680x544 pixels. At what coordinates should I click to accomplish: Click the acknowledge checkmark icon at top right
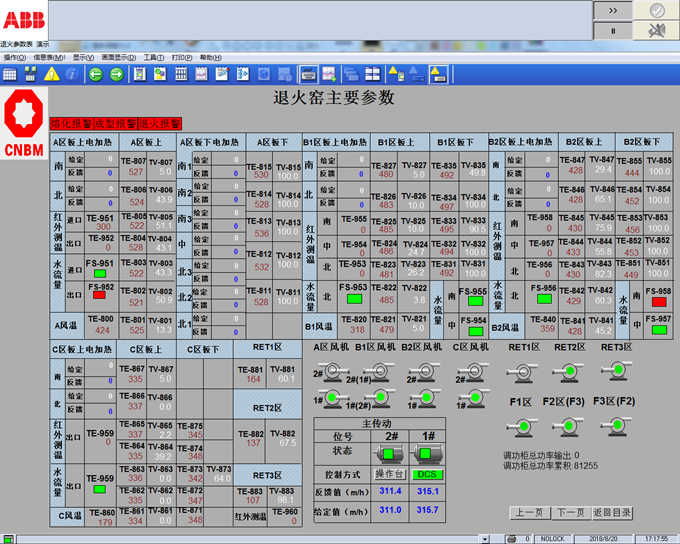point(656,9)
